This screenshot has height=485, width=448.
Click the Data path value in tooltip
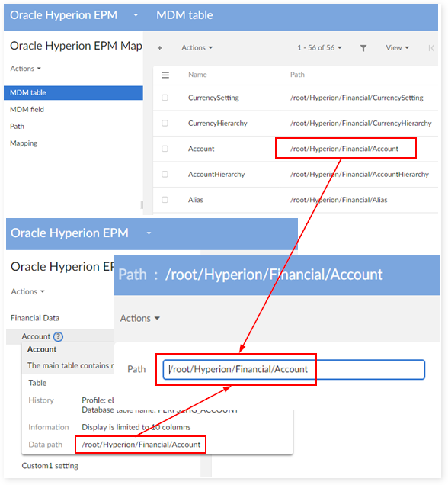(141, 445)
